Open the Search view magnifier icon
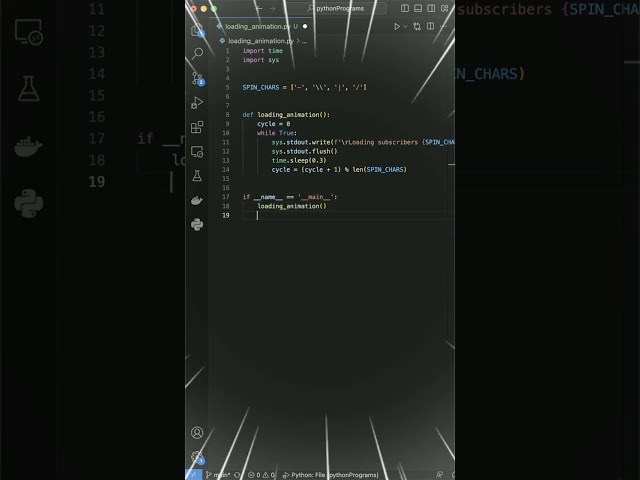640x480 pixels. (198, 53)
